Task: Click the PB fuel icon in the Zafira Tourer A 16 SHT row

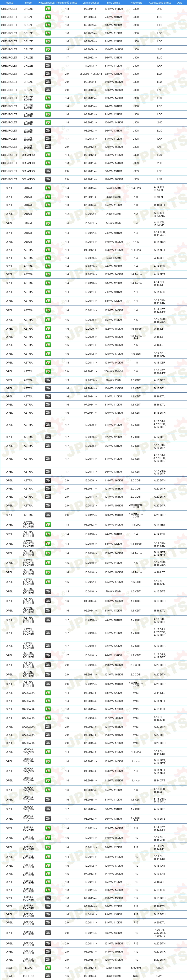Action: click(48, 874)
